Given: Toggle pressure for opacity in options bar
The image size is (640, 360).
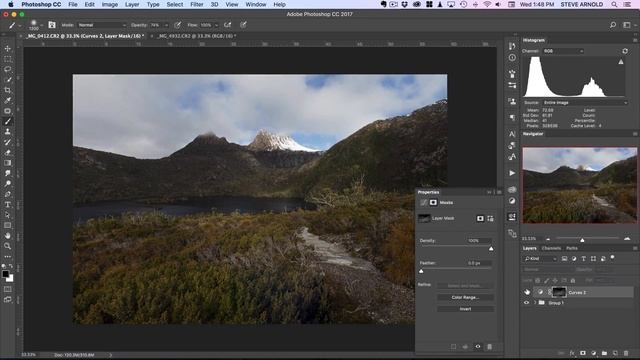Looking at the screenshot, I should (x=178, y=25).
